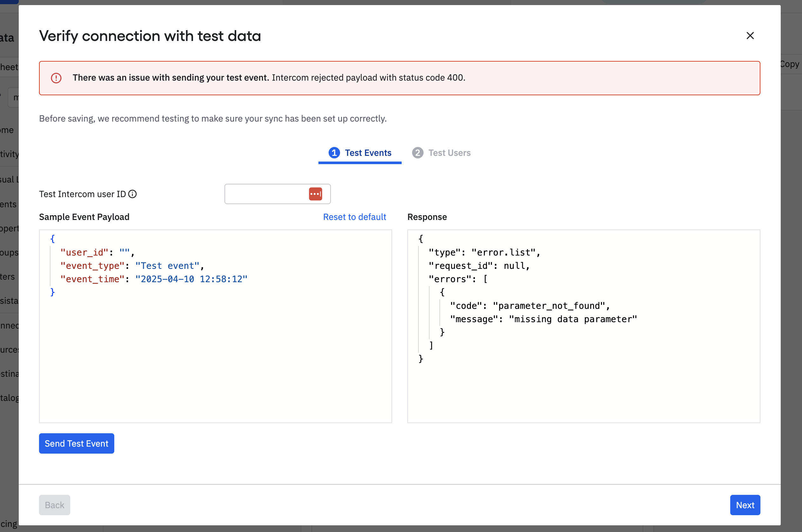The width and height of the screenshot is (802, 532).
Task: Open the Test Users tab
Action: tap(449, 153)
